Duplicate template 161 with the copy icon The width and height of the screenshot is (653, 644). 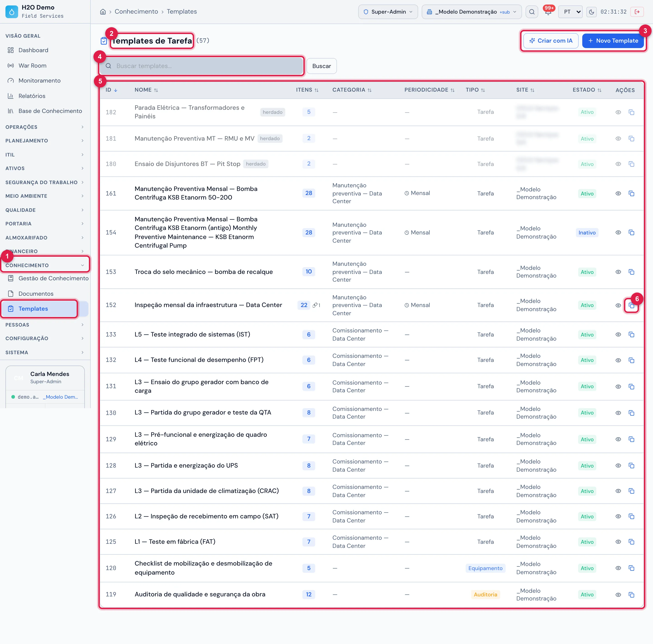click(631, 193)
